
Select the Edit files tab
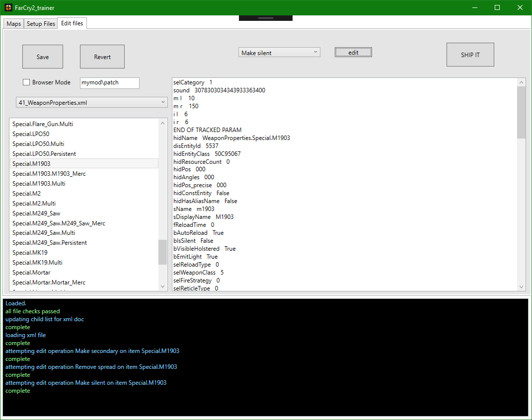tap(72, 23)
